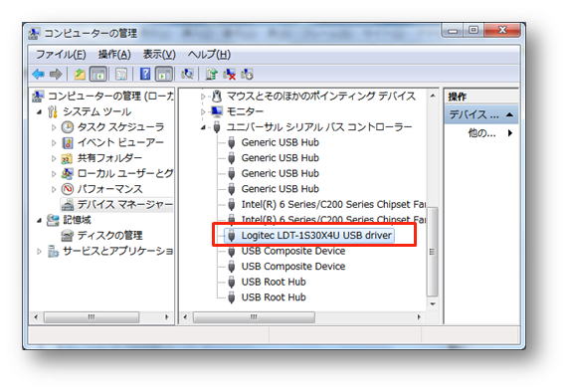
Task: Select the マウスとそのほかのポインティング デバイス mouse icon
Action: coord(217,96)
